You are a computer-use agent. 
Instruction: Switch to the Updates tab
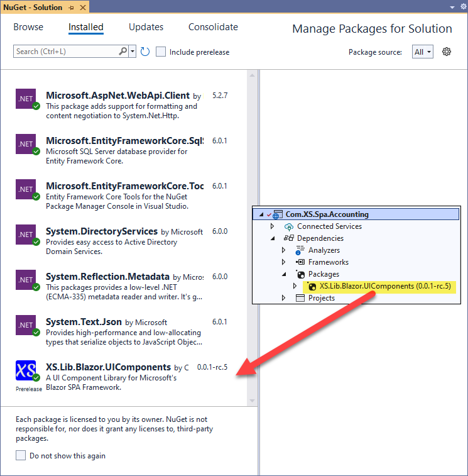point(146,27)
